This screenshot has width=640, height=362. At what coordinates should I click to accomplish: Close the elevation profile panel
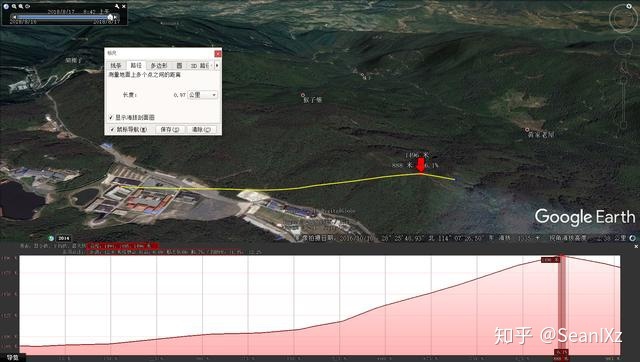click(x=636, y=246)
